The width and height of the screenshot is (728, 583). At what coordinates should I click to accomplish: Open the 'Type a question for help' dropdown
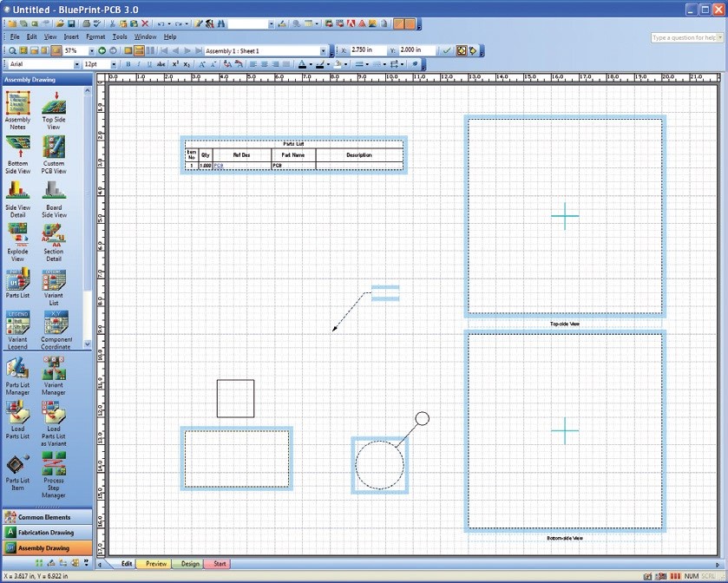[x=720, y=37]
